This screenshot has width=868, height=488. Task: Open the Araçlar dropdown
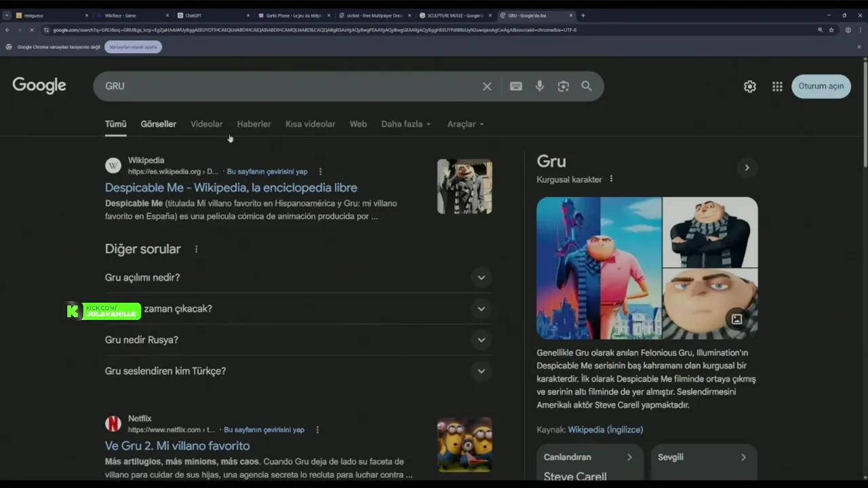click(465, 124)
